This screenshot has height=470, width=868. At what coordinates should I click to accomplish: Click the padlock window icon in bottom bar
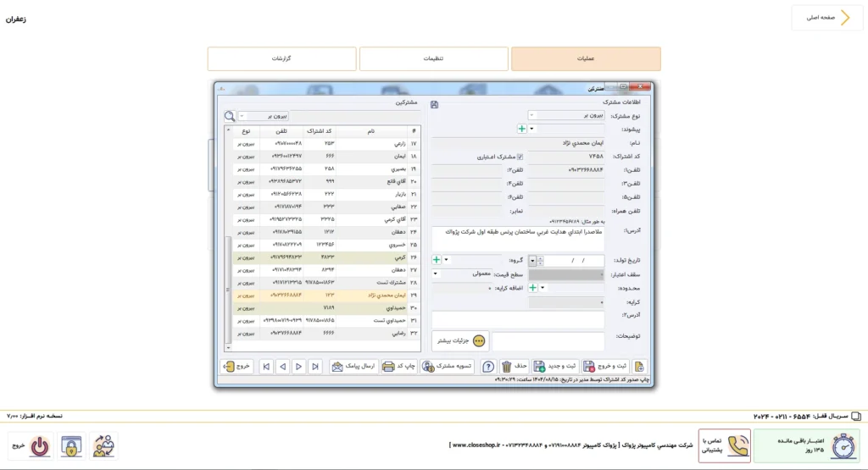71,446
